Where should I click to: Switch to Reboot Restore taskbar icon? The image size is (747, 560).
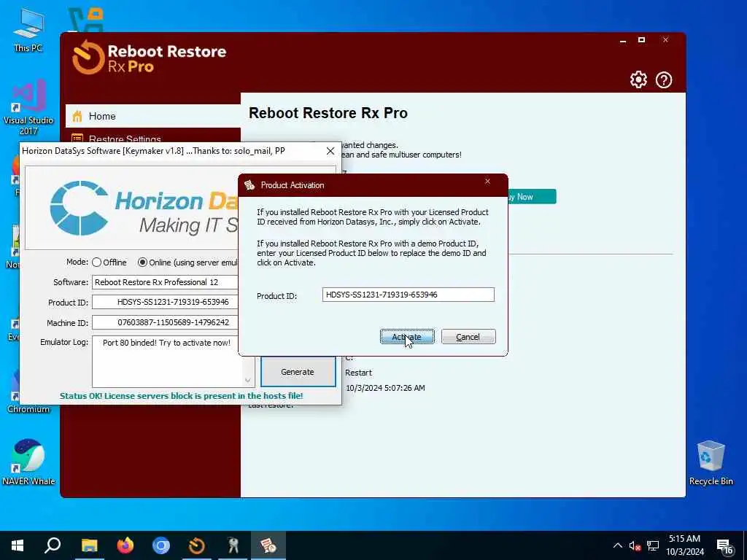pos(197,545)
